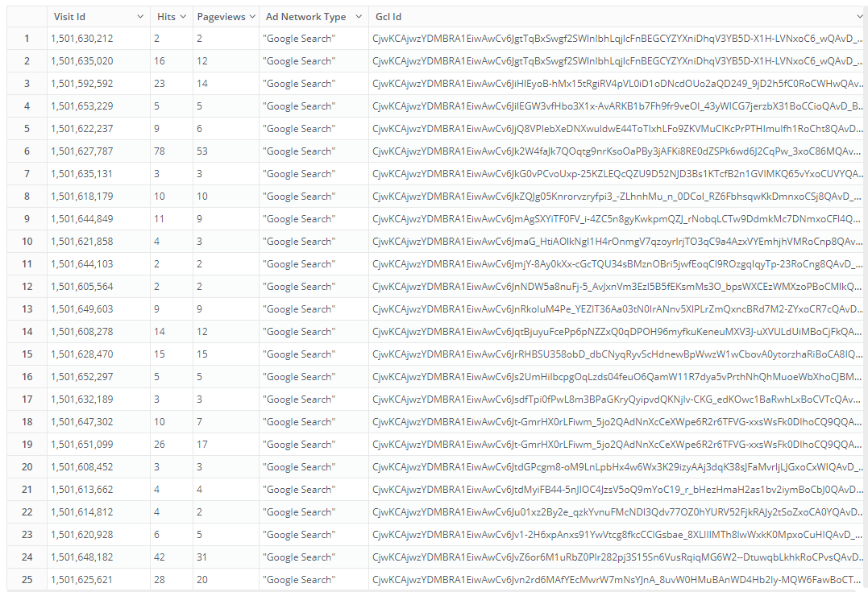Viewport: 868px width, 592px height.
Task: Select the Ad Network Type cell in row 10
Action: 299,242
